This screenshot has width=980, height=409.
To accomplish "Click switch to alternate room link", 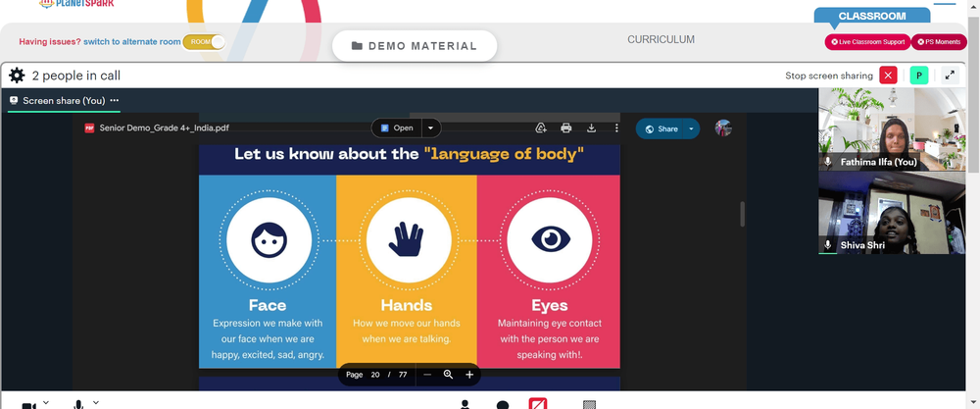I will [x=132, y=42].
